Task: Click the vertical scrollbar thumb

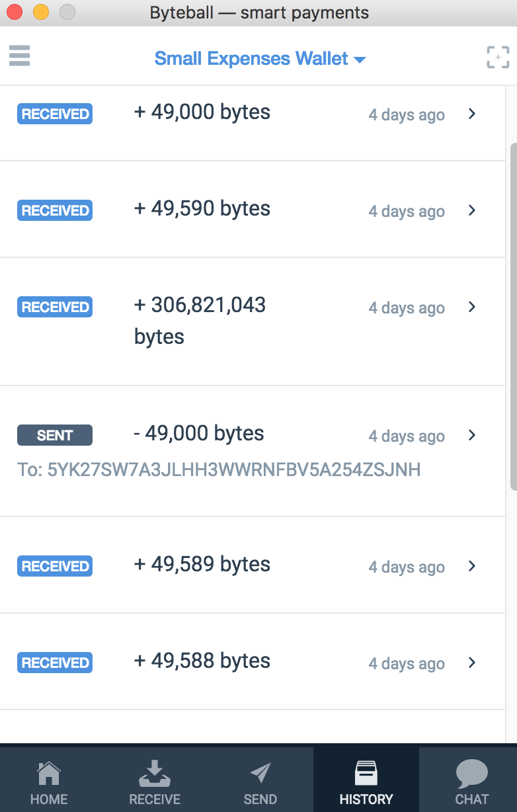Action: click(513, 316)
